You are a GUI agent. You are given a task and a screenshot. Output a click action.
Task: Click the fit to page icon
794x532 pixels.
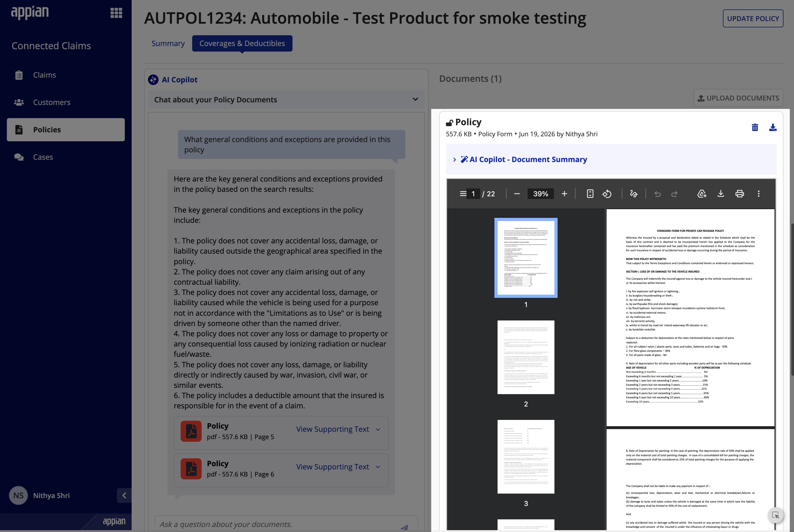[x=590, y=194]
